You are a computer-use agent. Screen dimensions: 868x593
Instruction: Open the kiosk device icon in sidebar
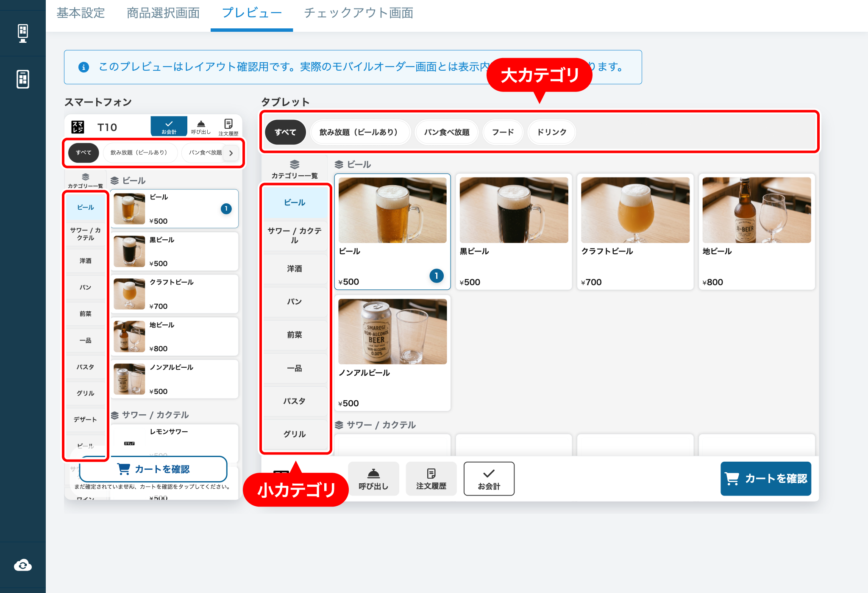click(x=23, y=33)
